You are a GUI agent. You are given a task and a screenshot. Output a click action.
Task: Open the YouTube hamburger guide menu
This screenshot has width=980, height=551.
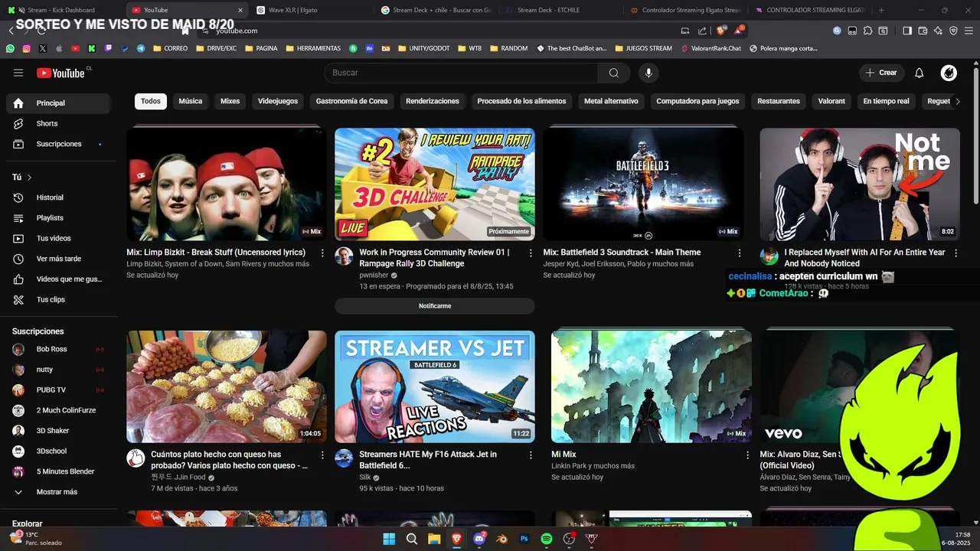tap(18, 73)
